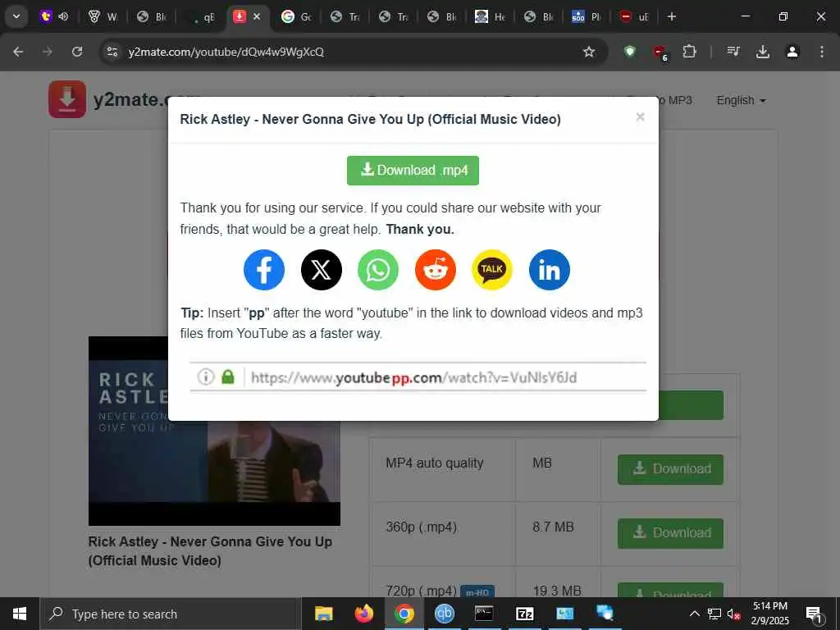Click the muted volume tray icon
This screenshot has width=840, height=630.
click(x=733, y=614)
